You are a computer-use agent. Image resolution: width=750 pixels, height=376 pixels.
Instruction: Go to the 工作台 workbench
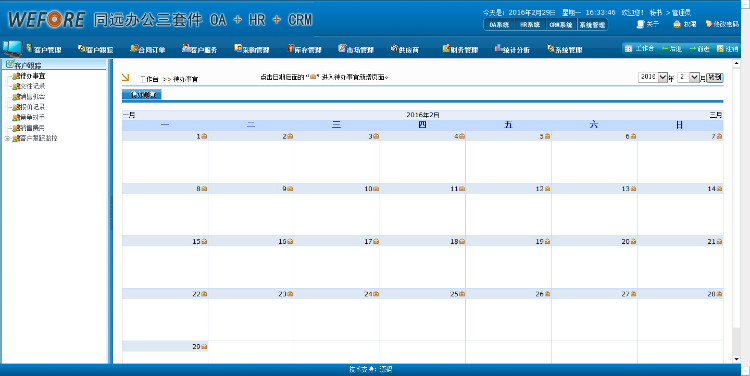pos(640,48)
